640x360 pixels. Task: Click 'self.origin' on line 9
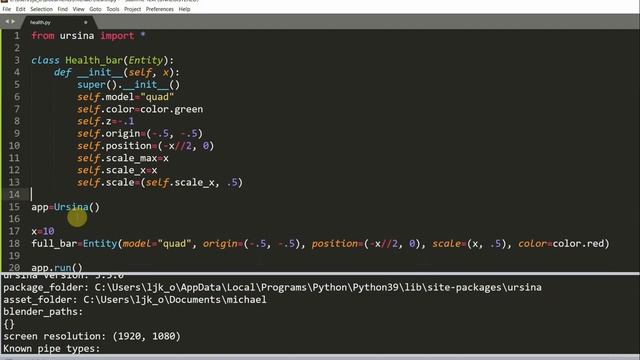[x=109, y=133]
